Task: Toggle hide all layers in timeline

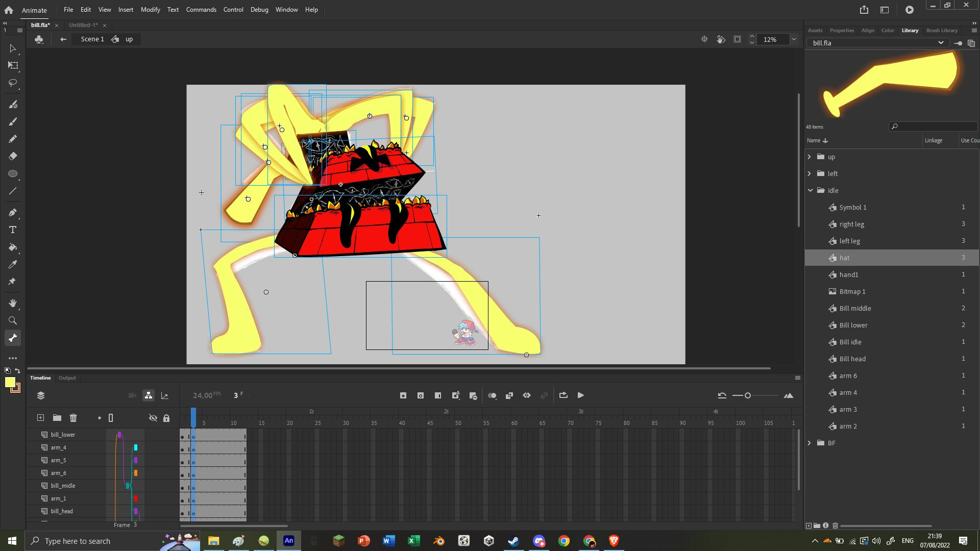Action: (153, 417)
